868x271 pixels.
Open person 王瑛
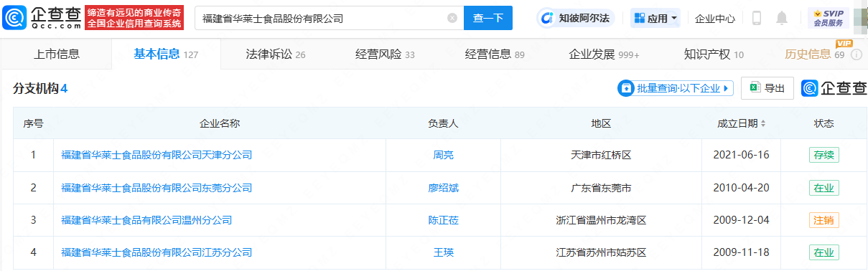(x=444, y=252)
